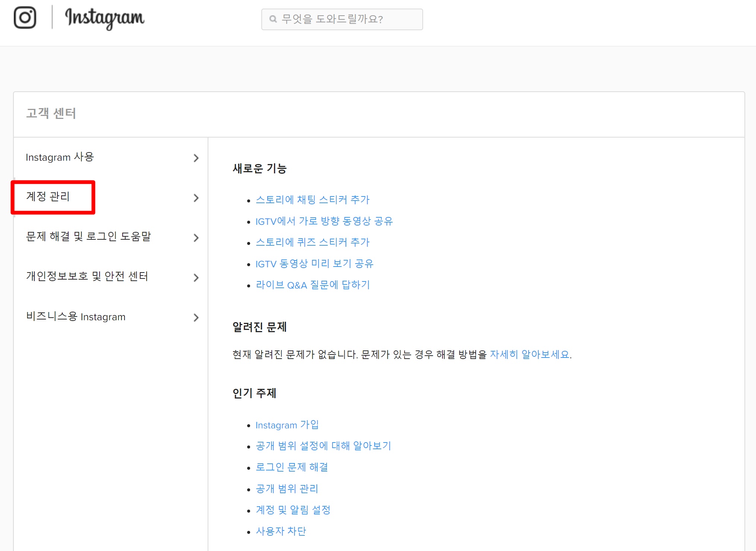Click the Instagram wordmark logo
756x551 pixels.
[x=105, y=18]
